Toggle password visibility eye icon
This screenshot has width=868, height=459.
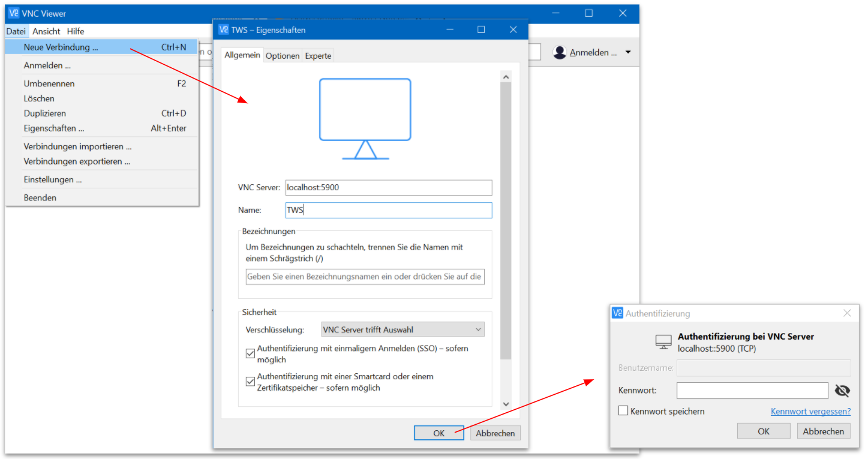842,391
